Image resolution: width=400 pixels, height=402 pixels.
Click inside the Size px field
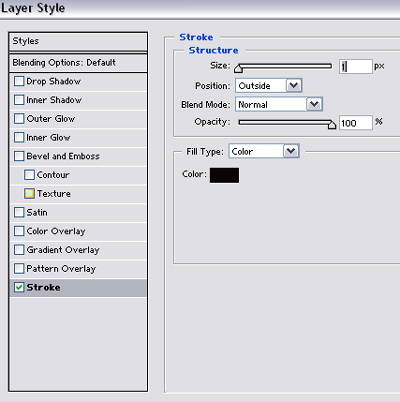coord(356,66)
